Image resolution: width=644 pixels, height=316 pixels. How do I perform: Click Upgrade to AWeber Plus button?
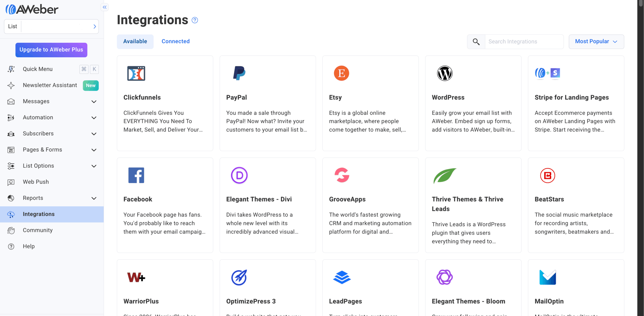click(x=51, y=50)
